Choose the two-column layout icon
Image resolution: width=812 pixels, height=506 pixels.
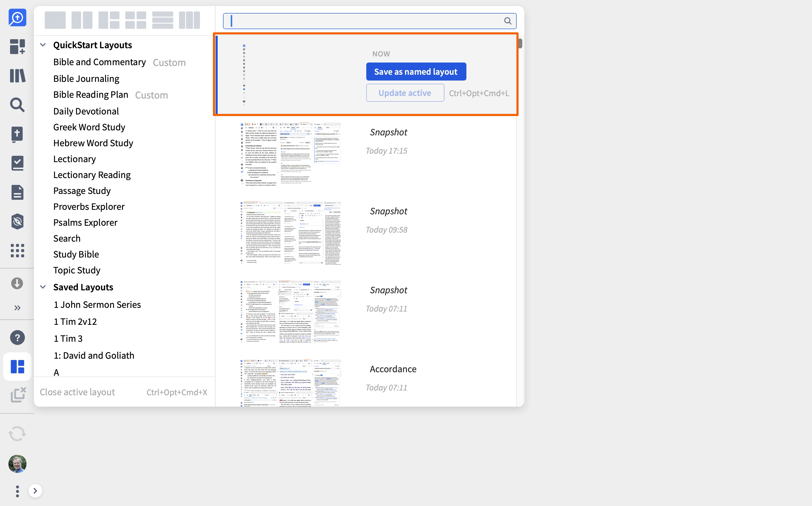82,20
